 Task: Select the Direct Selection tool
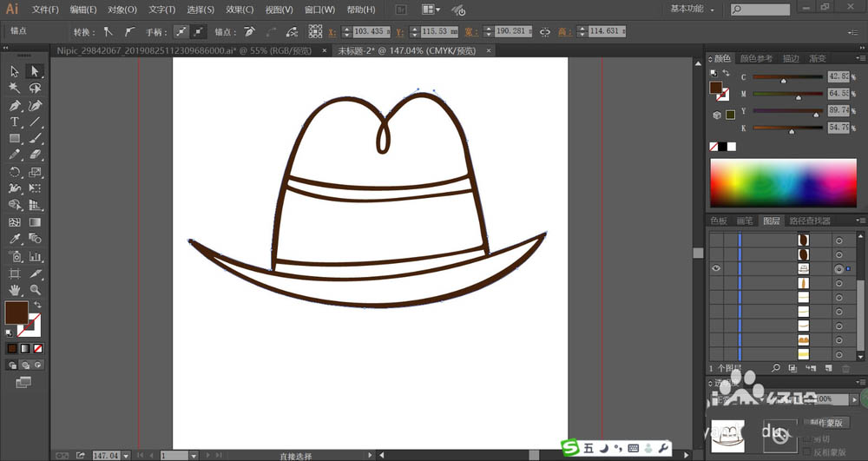click(35, 71)
